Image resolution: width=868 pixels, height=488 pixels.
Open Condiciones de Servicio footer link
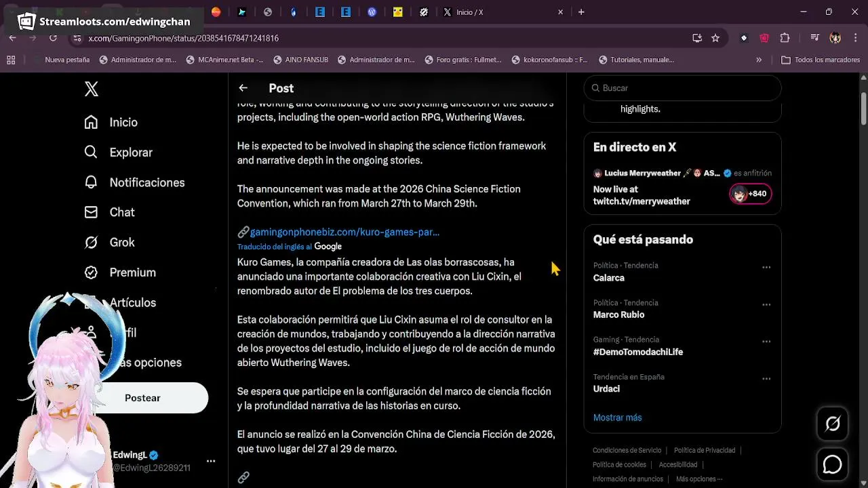coord(627,450)
